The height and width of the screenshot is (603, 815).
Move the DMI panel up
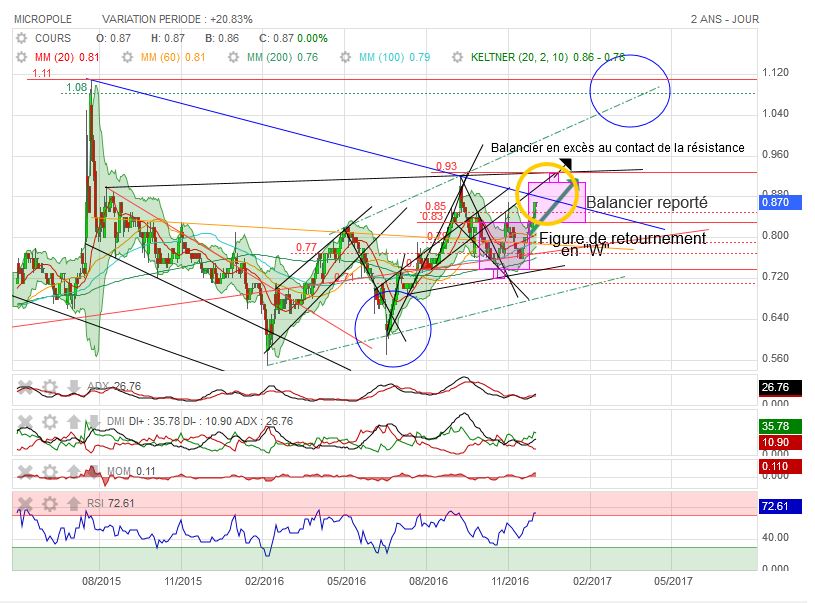pyautogui.click(x=73, y=422)
